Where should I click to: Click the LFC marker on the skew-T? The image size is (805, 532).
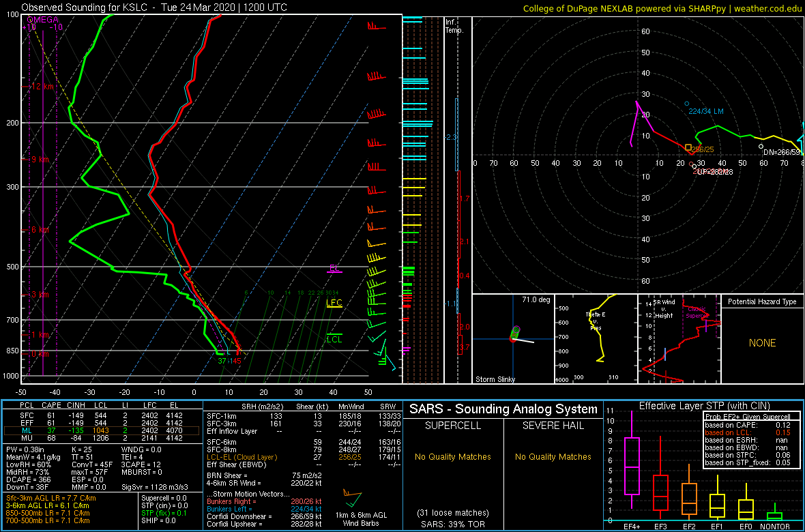(334, 303)
